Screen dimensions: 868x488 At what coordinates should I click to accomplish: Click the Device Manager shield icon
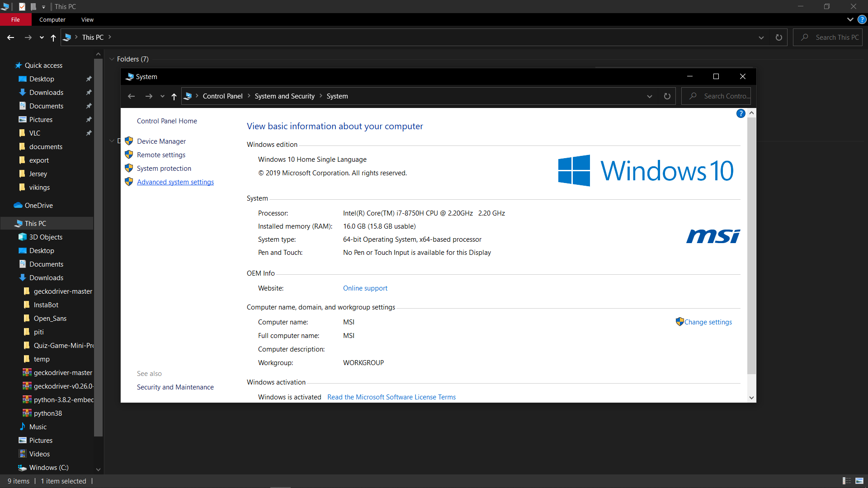pyautogui.click(x=129, y=141)
